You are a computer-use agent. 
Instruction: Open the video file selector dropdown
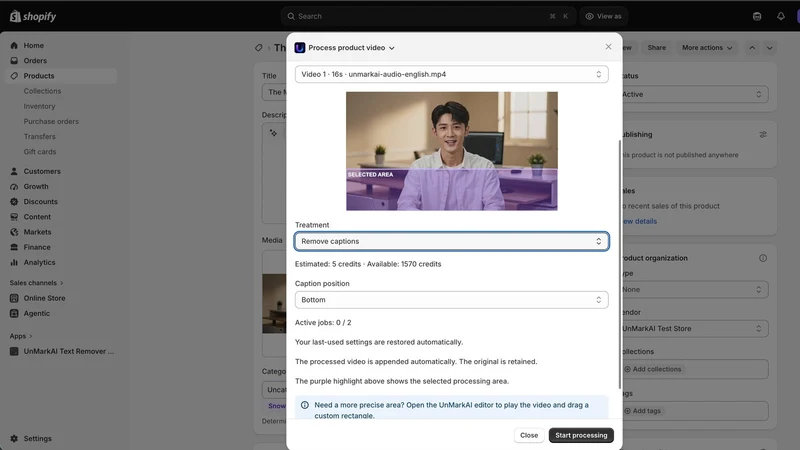452,74
